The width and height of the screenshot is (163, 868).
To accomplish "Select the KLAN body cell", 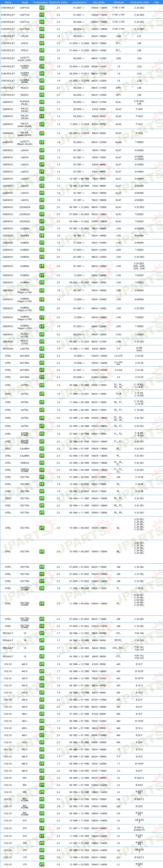I will (118, 142).
